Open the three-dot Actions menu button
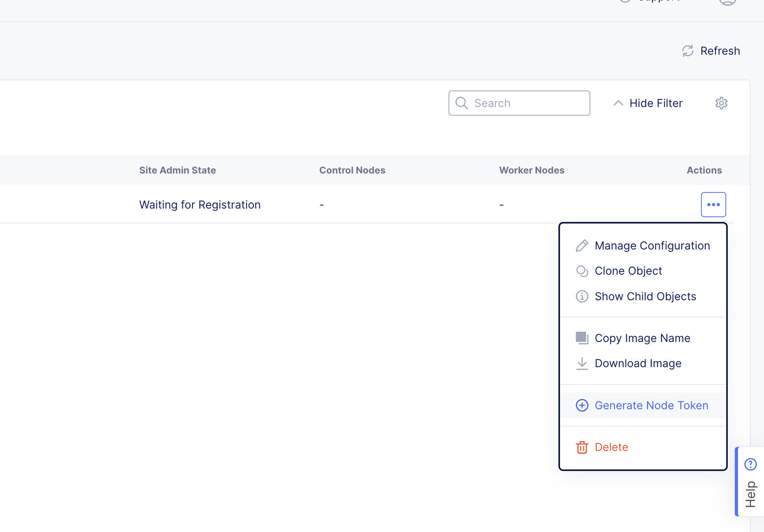Viewport: 764px width, 532px height. click(713, 205)
